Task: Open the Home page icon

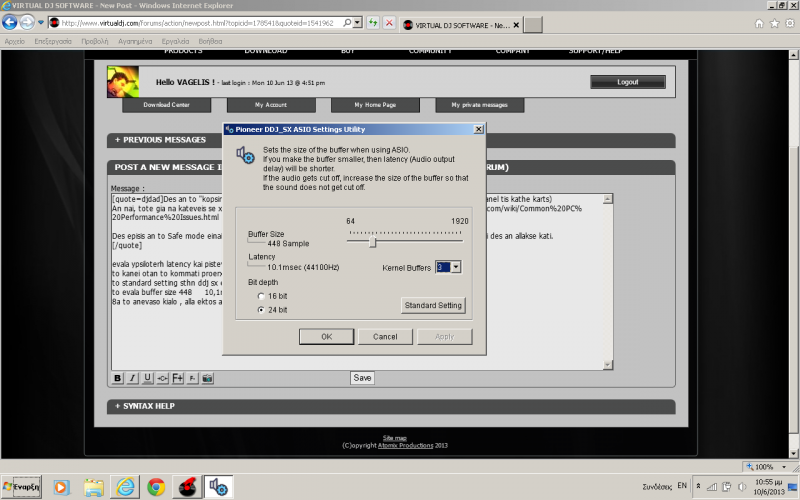Action: pyautogui.click(x=759, y=23)
